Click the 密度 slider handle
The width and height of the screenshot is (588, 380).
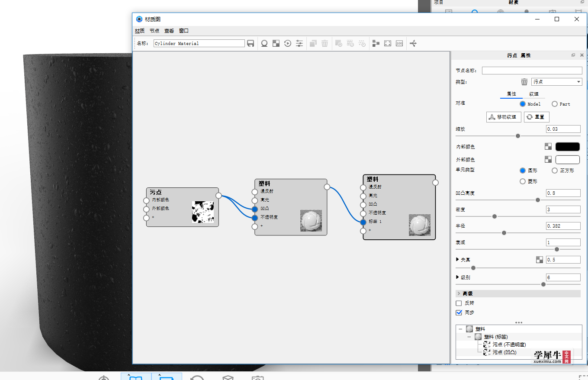(495, 216)
